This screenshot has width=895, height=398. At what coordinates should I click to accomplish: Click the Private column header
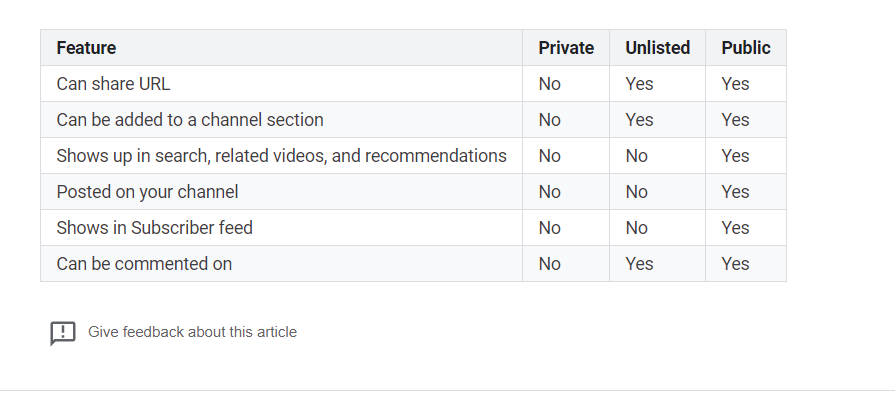566,48
